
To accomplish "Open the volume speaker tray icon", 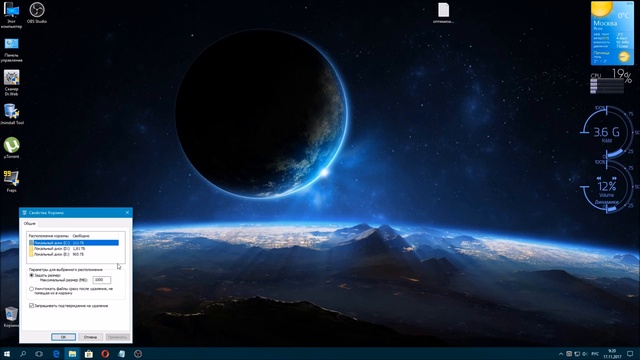I will 584,354.
